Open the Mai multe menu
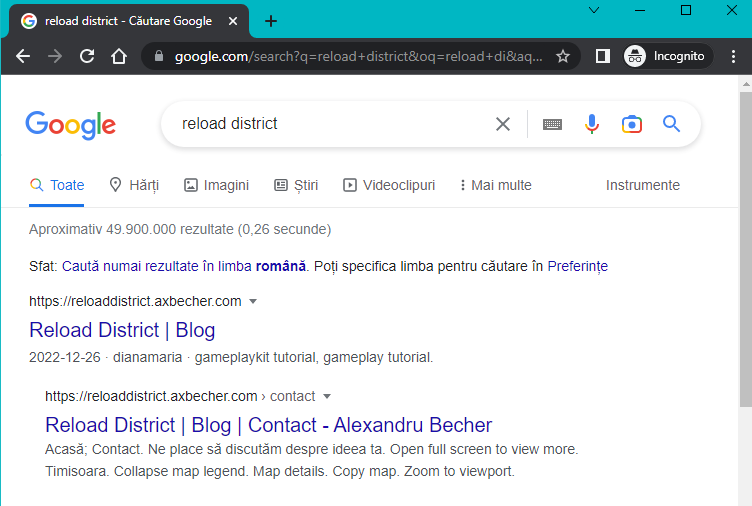This screenshot has height=506, width=752. (x=495, y=185)
